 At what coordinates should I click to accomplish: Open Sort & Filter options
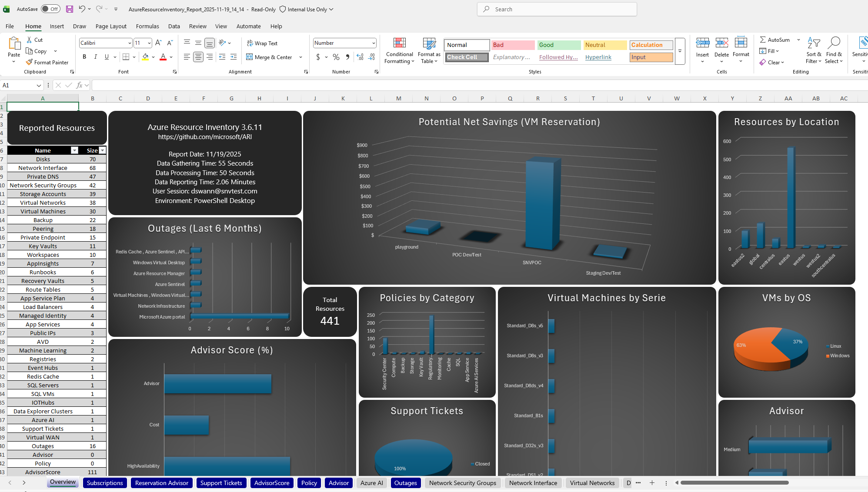[x=813, y=49]
